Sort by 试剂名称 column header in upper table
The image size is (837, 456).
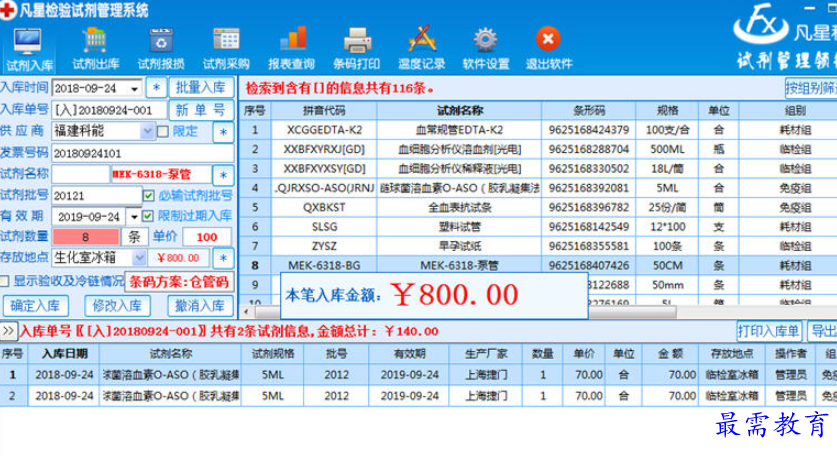460,111
